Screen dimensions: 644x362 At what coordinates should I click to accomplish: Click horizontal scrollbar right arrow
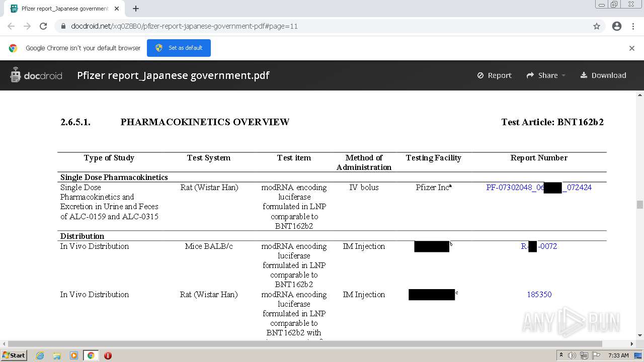click(x=632, y=344)
